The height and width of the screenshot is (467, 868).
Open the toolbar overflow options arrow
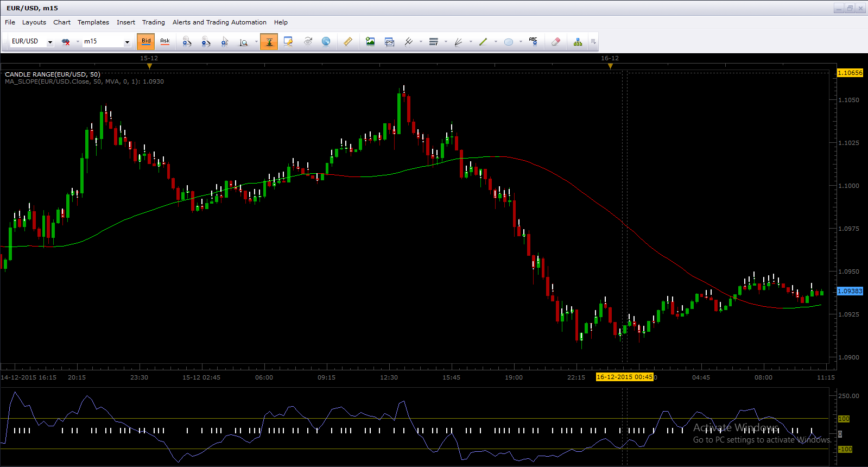pos(593,42)
